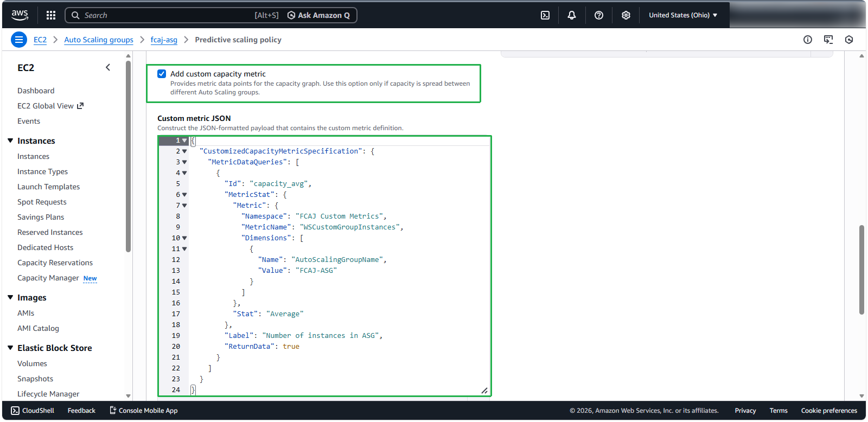The height and width of the screenshot is (422, 868).
Task: Launch CloudShell from the top bar icon
Action: 545,15
